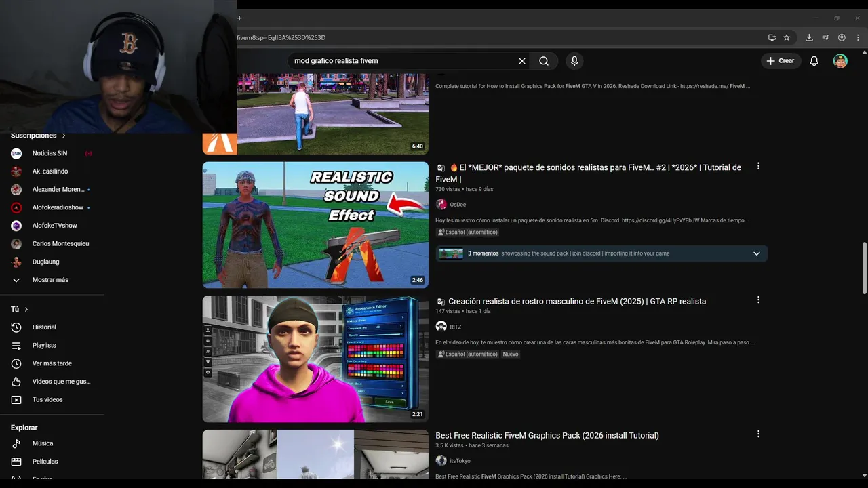868x488 pixels.
Task: Open browser downloads icon
Action: tap(809, 38)
